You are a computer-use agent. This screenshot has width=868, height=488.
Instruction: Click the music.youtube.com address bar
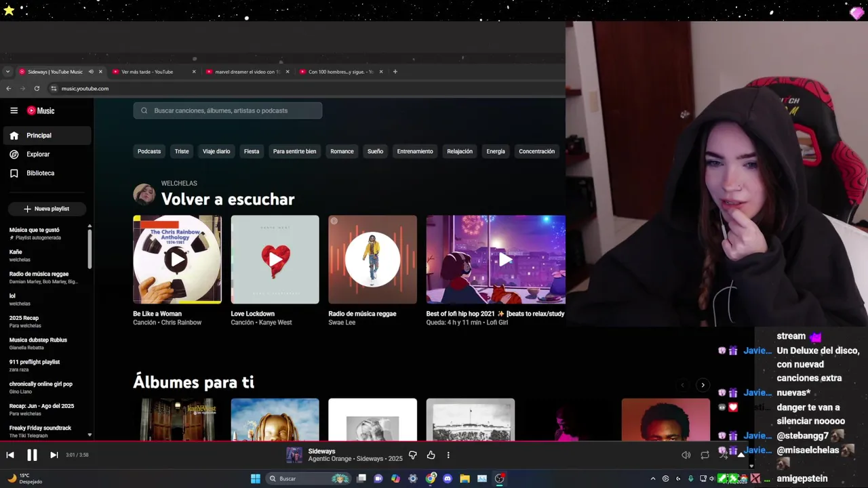305,88
